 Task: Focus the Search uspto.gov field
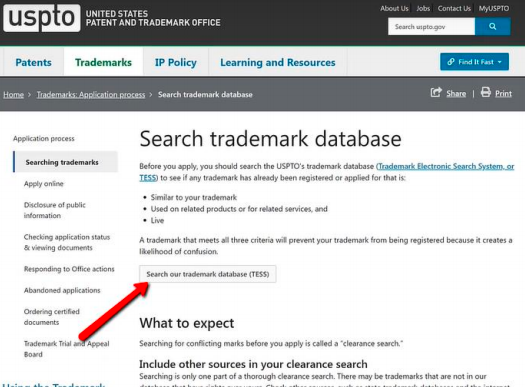pyautogui.click(x=431, y=26)
